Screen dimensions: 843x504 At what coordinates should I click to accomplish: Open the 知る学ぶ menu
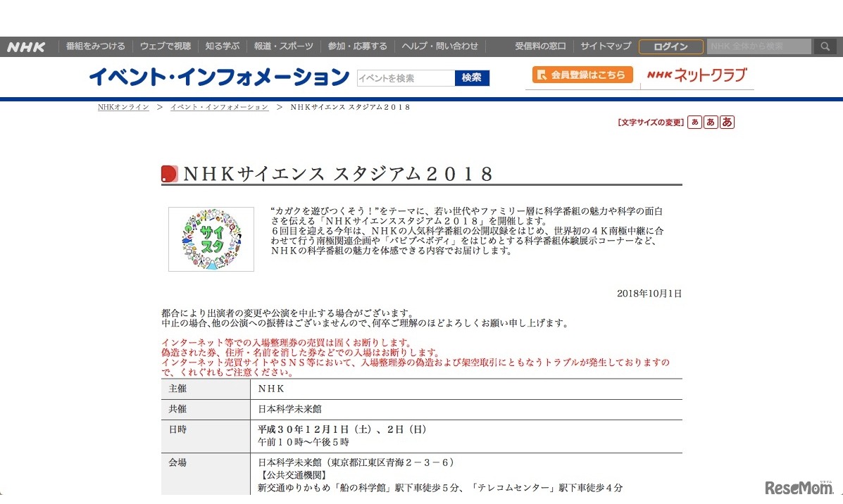222,46
